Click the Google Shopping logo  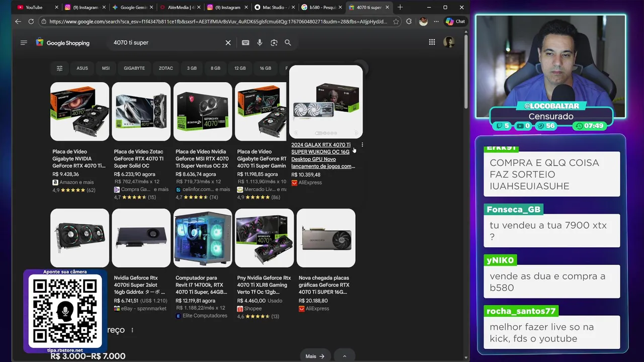click(62, 43)
